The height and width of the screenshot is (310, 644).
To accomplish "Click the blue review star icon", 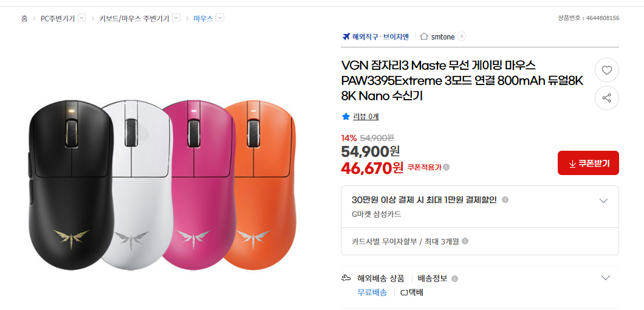I will (346, 117).
